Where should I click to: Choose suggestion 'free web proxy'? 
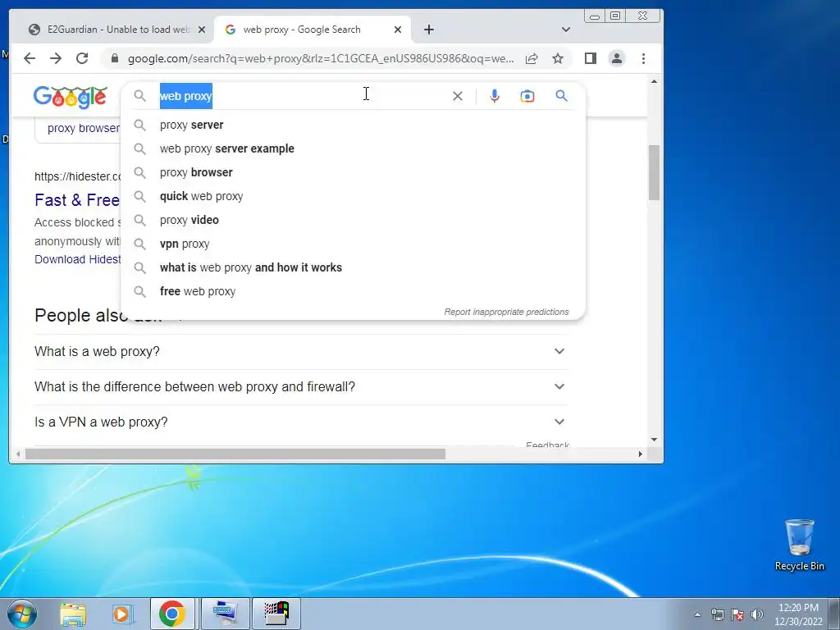click(353, 291)
